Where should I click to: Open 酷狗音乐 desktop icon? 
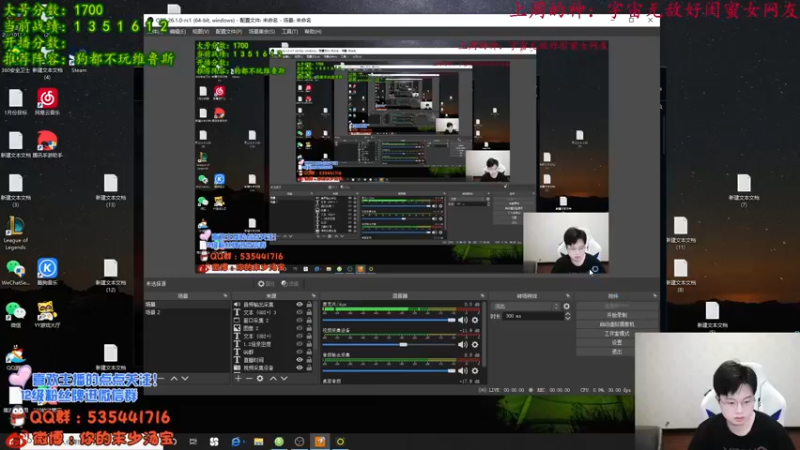point(47,271)
